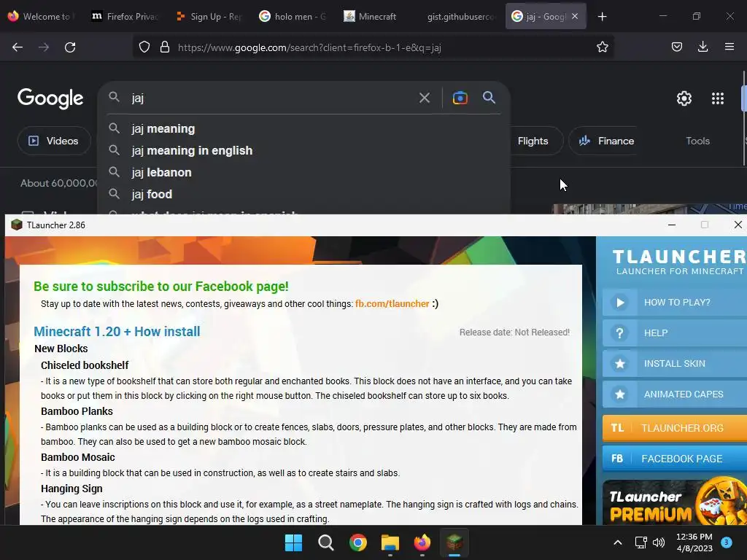Search by image with Google Lens icon
This screenshot has height=560, width=747.
[460, 98]
